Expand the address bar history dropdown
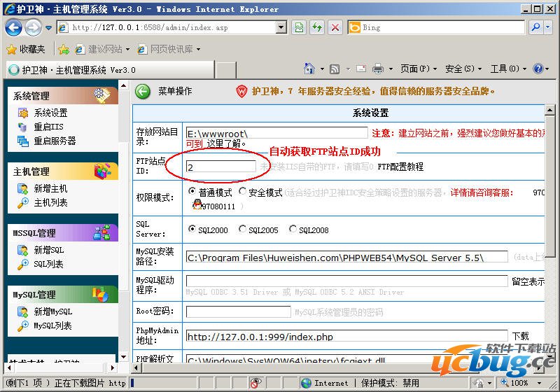Screen dimensions: 560x392 coord(281,27)
